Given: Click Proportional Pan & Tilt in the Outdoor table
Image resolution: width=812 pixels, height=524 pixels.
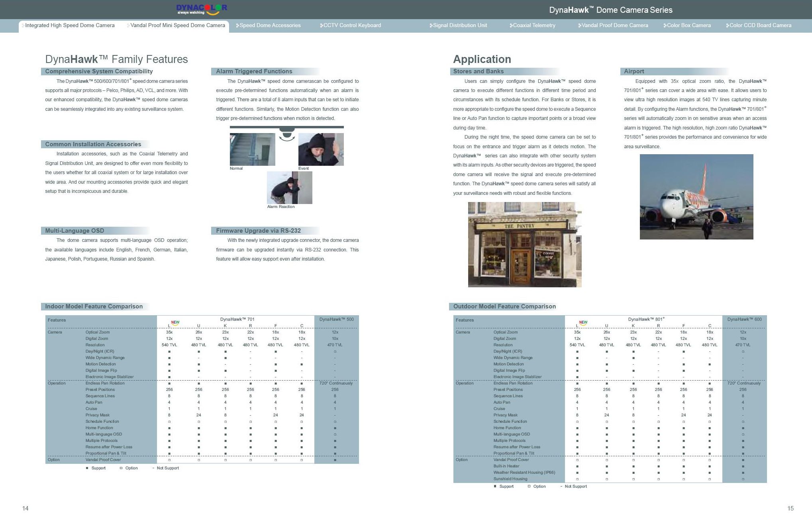Looking at the screenshot, I should (514, 453).
